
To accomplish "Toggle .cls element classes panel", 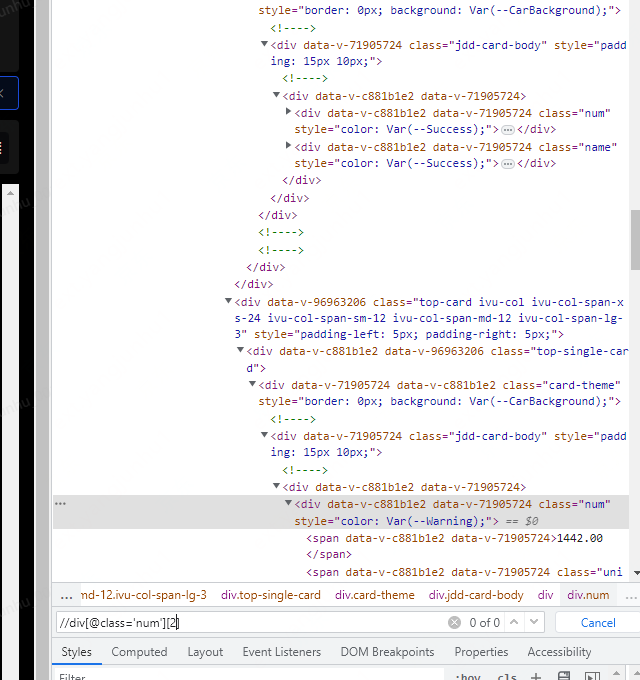I will 507,677.
